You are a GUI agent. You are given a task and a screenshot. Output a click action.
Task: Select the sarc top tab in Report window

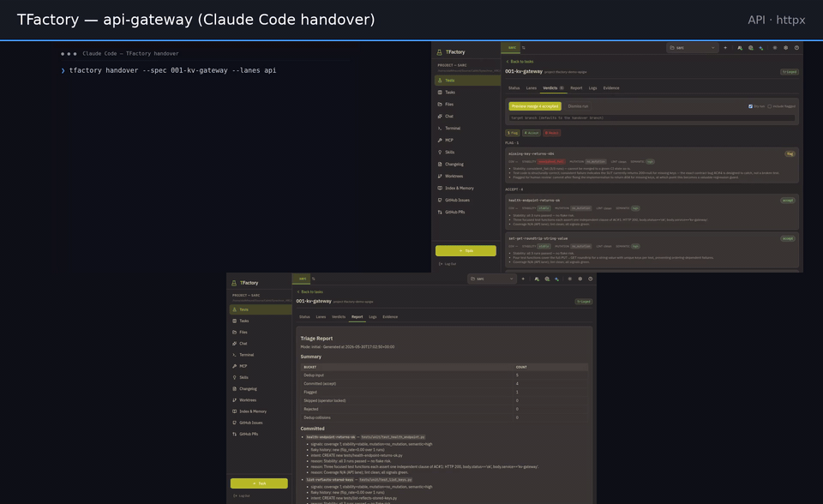click(302, 279)
